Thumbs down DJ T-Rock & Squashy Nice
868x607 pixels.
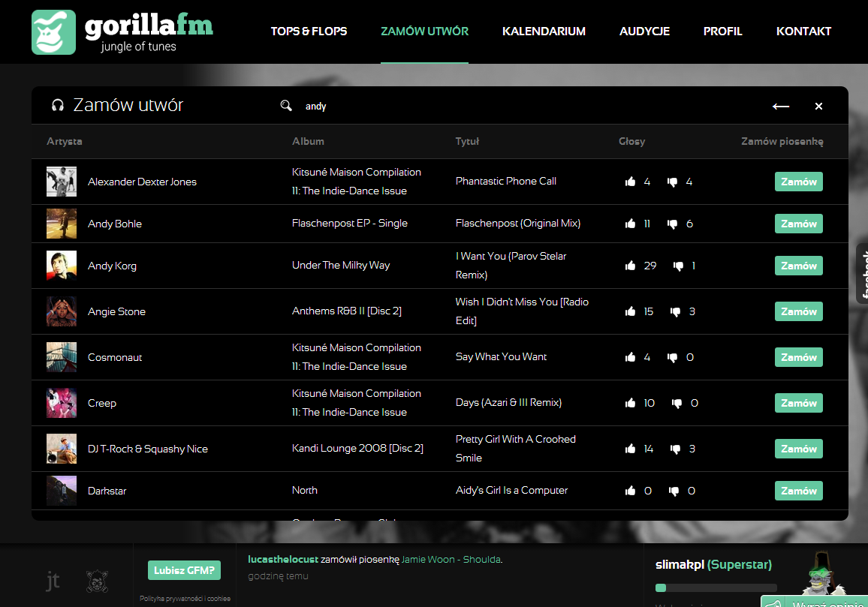[675, 449]
